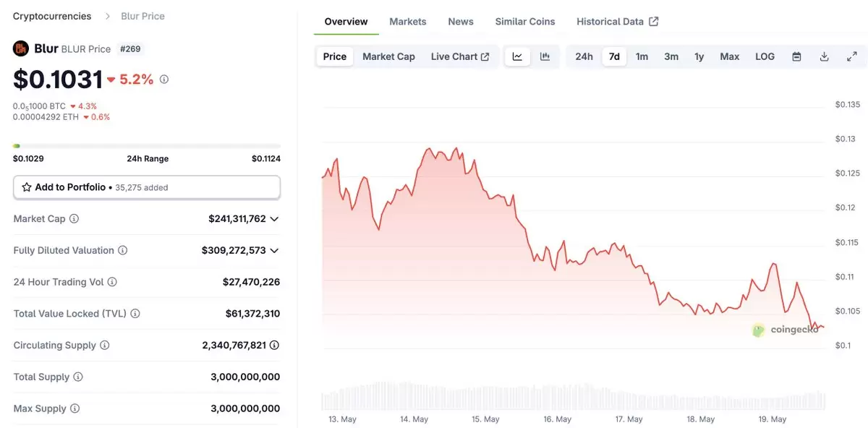Select the Max time range option
The height and width of the screenshot is (428, 868).
coord(729,56)
